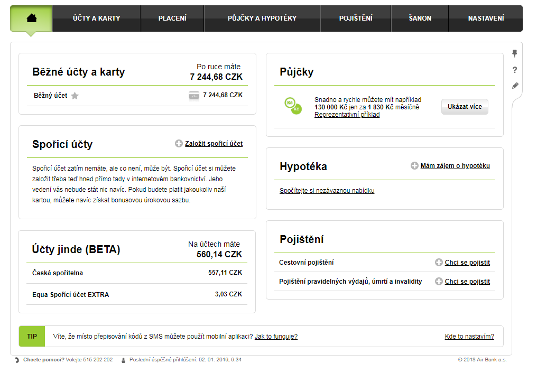Open the Jak to funguje? link

tap(276, 337)
